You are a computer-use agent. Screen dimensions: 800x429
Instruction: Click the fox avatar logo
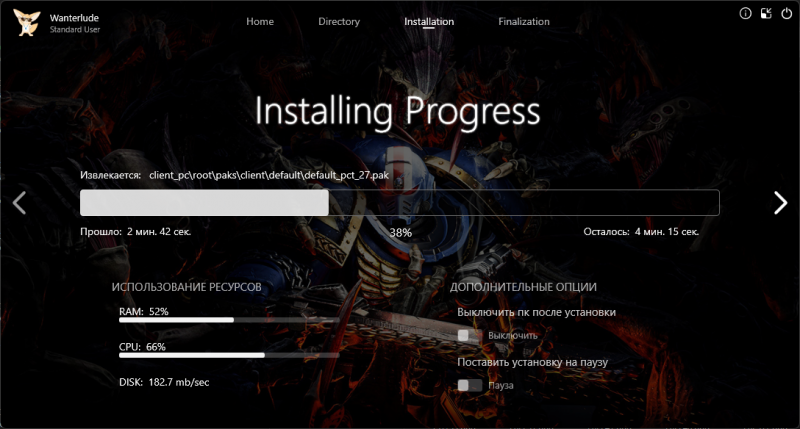[27, 22]
